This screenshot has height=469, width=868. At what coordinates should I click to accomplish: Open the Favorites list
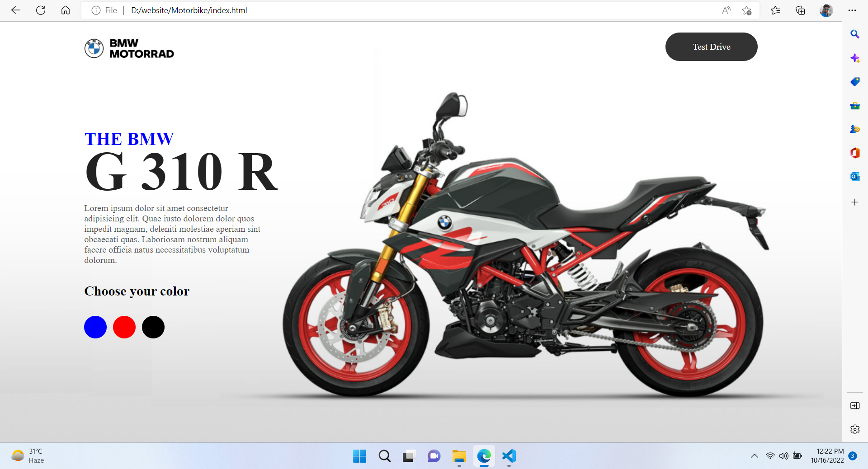(x=775, y=10)
